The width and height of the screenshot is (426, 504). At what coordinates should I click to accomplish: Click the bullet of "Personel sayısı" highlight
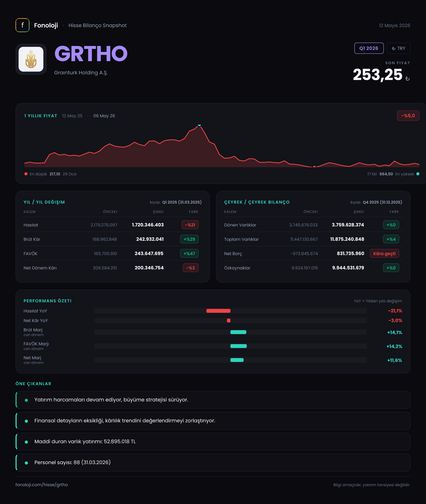26,463
